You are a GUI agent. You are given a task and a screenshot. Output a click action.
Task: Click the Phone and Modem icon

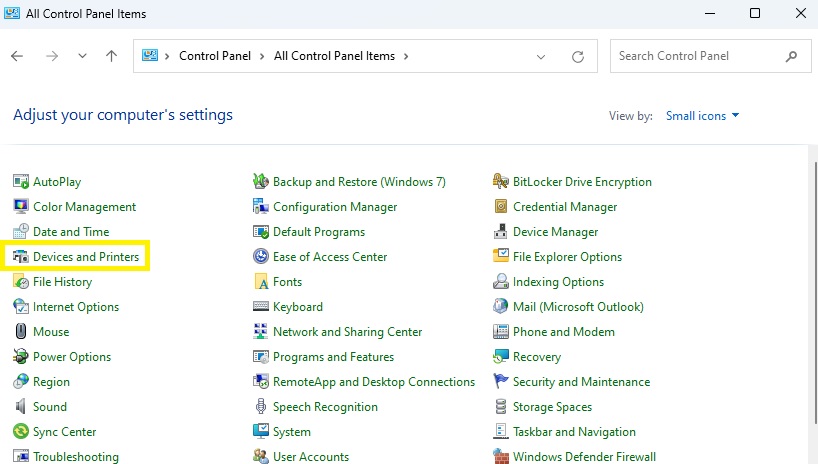coord(501,332)
